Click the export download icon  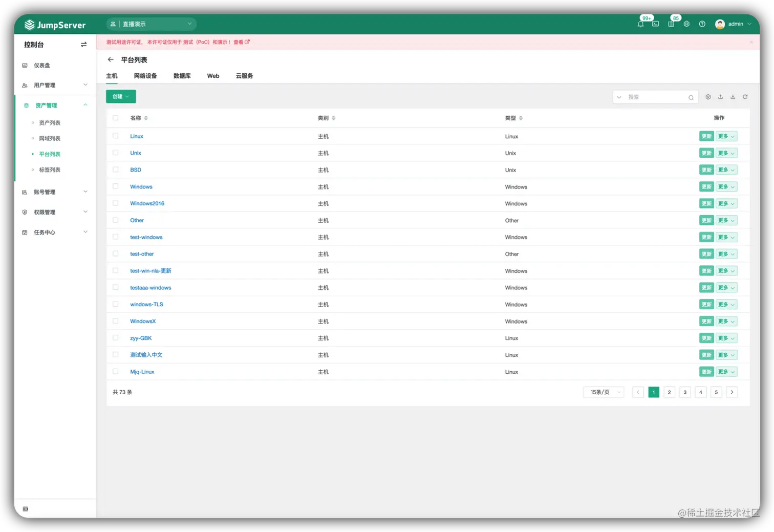click(733, 97)
